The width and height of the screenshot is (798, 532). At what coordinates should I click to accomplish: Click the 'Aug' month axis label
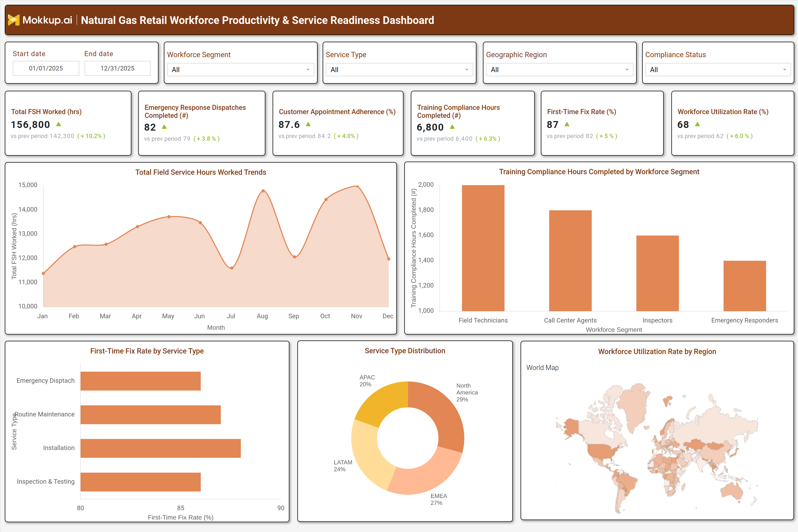tap(262, 316)
